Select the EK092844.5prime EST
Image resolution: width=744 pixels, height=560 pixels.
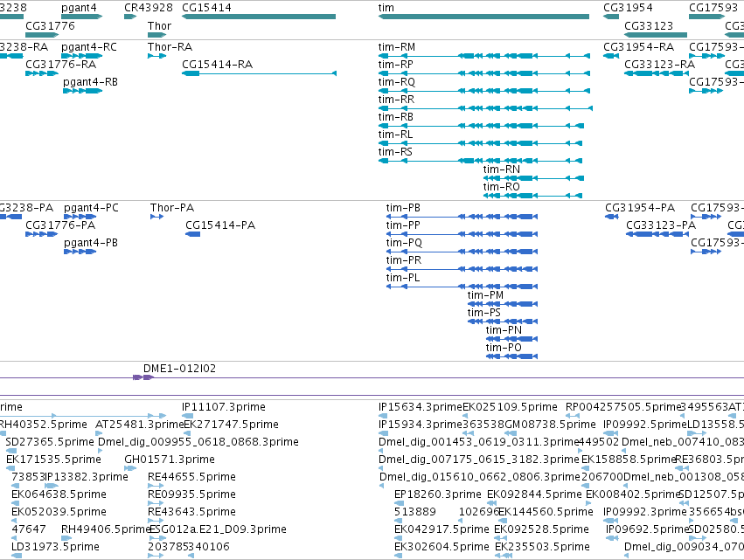(491, 503)
